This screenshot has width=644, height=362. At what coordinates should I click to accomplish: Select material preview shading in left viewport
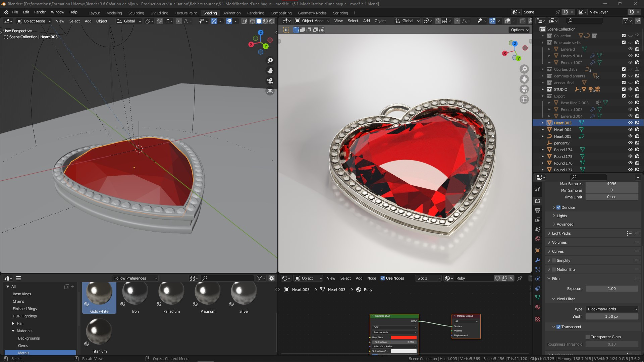coord(265,21)
